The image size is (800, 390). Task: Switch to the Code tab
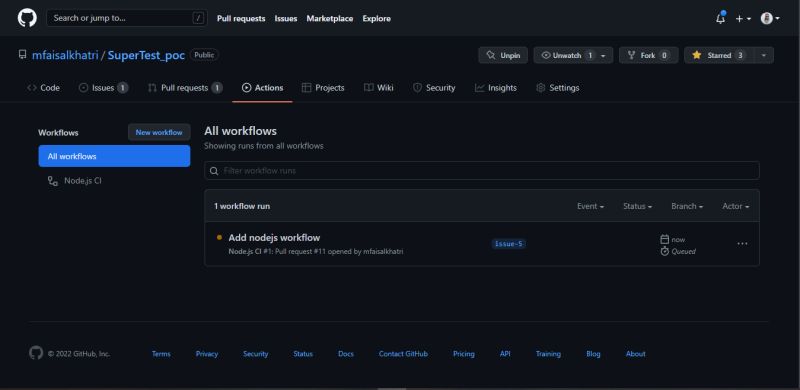(43, 88)
